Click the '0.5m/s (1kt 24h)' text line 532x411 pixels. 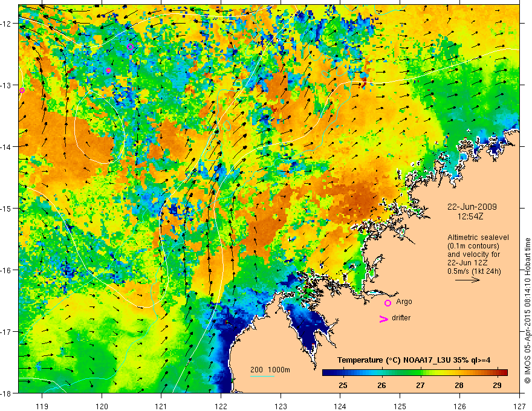[x=475, y=271]
